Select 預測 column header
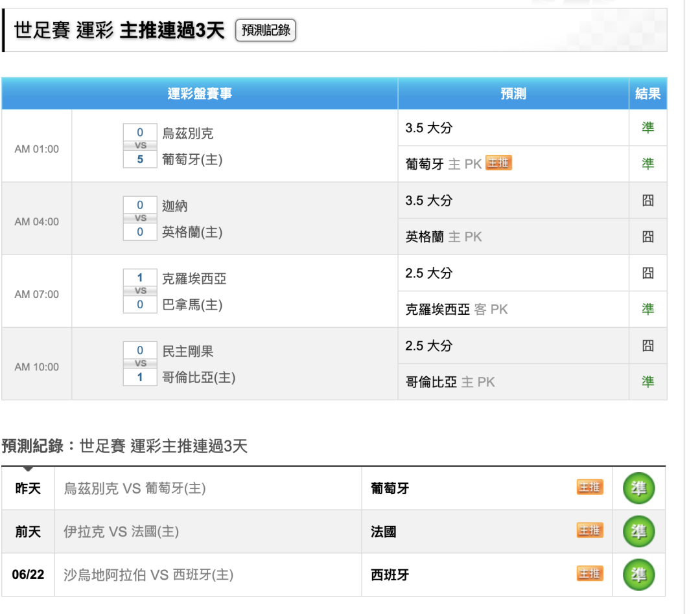The width and height of the screenshot is (700, 614). pyautogui.click(x=513, y=94)
